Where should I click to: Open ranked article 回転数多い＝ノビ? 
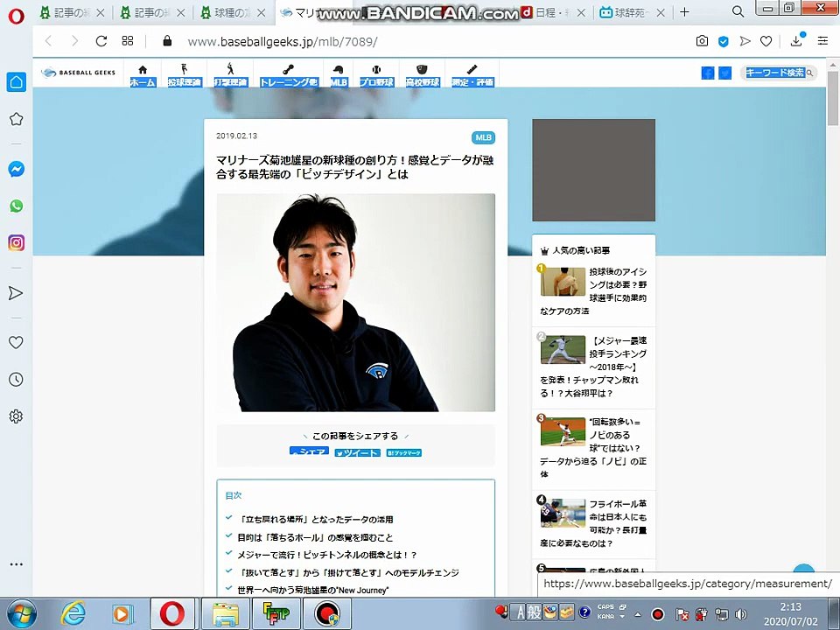593,448
